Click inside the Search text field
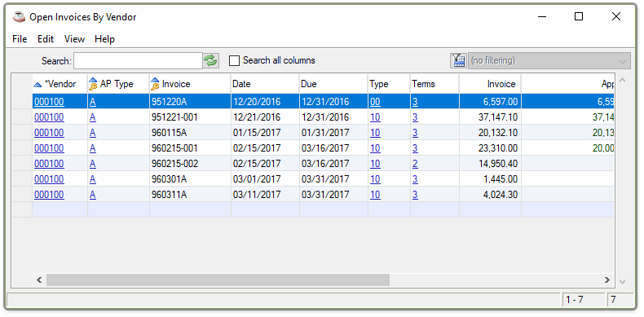644x317 pixels. point(138,61)
